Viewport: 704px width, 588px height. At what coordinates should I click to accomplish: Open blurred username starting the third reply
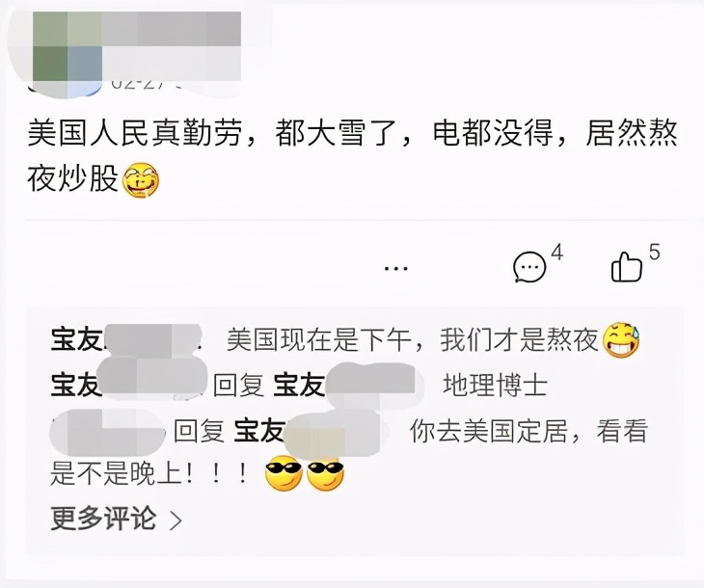107,430
